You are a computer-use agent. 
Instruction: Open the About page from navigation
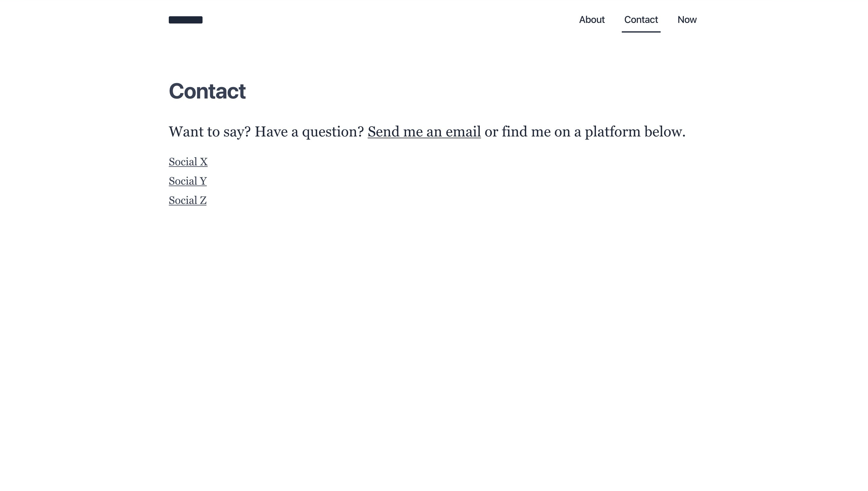(x=592, y=20)
